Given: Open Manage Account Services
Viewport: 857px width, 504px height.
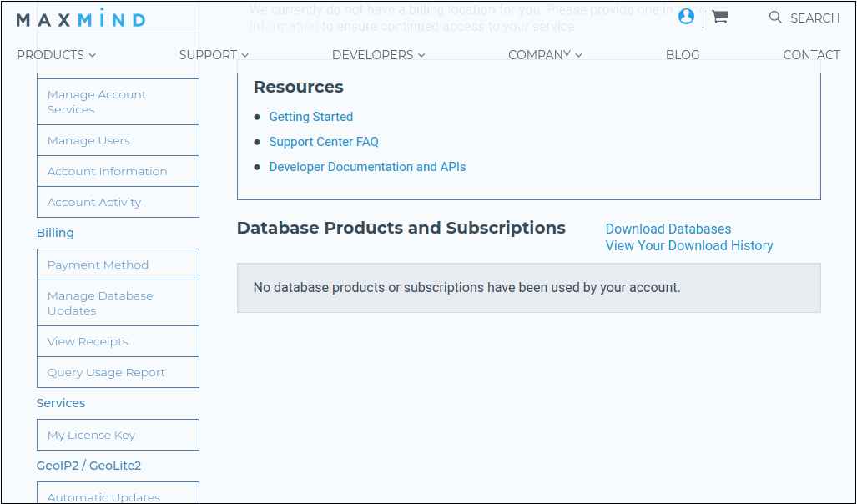Looking at the screenshot, I should click(118, 103).
